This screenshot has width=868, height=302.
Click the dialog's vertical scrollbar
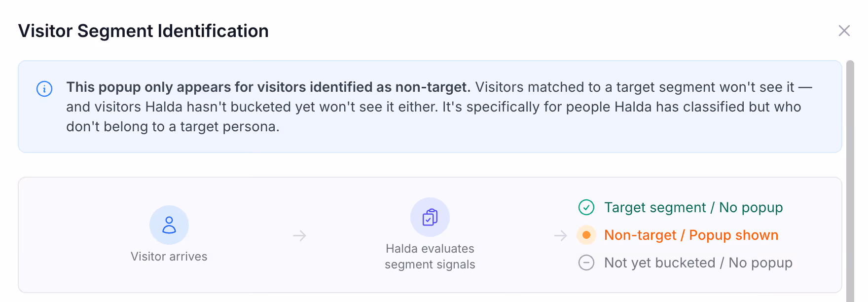(850, 181)
